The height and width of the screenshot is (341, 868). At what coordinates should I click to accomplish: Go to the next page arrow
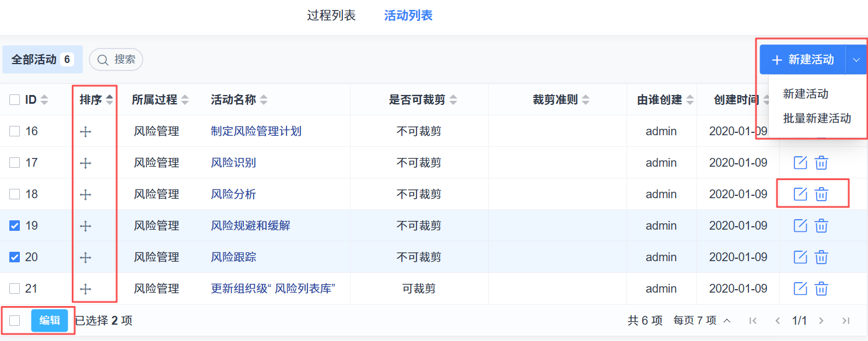pos(821,321)
